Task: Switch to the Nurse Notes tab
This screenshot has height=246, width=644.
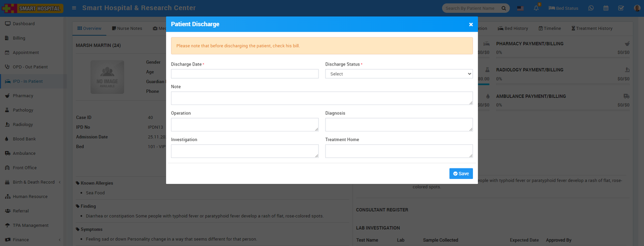Action: [x=127, y=29]
